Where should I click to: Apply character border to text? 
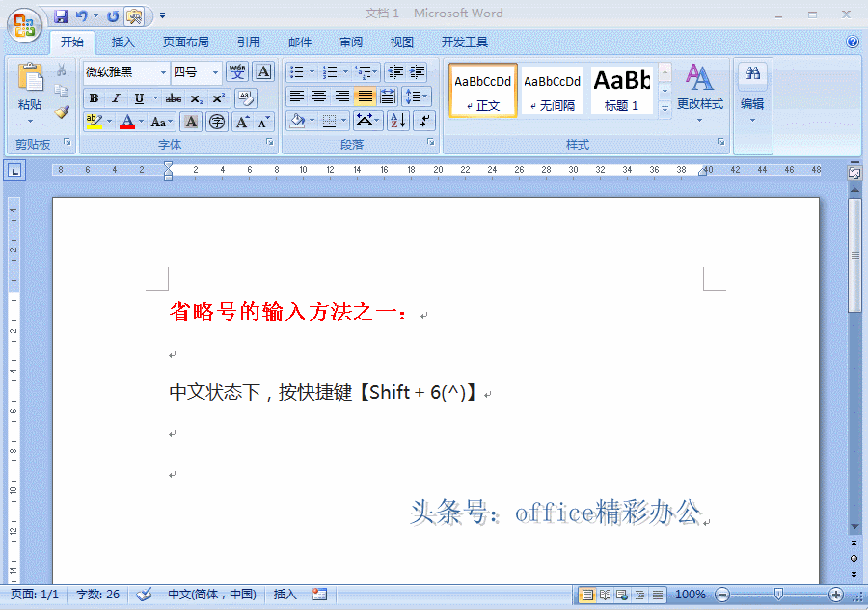tap(263, 72)
